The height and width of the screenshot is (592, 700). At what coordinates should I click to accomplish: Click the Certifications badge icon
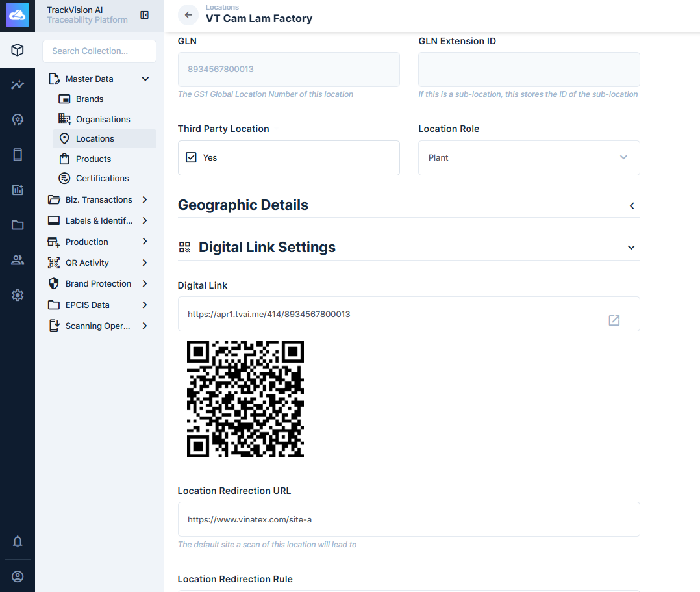(64, 178)
